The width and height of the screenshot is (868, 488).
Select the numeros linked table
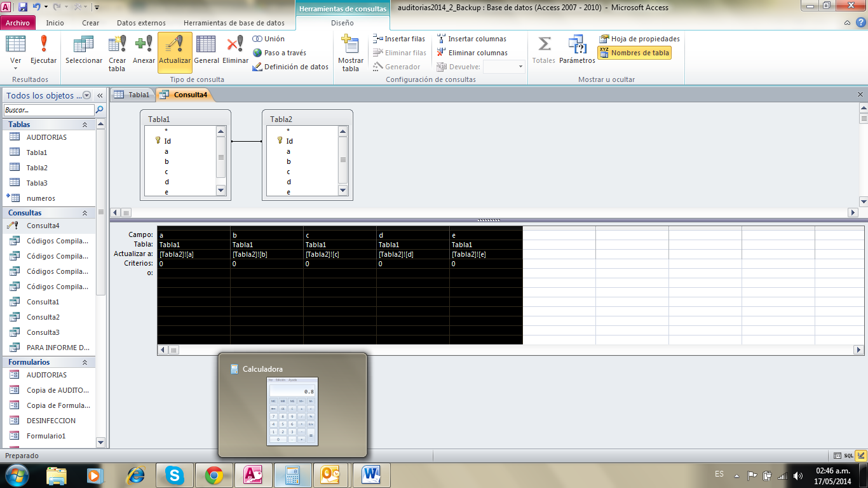point(50,198)
